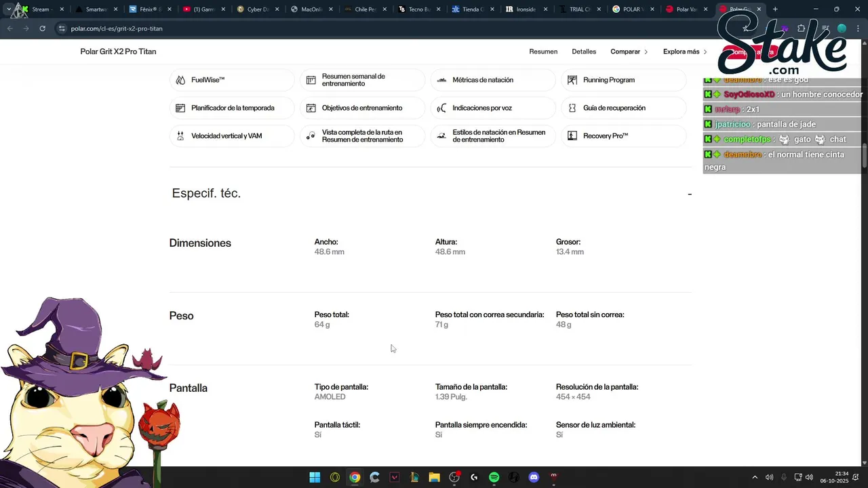Image resolution: width=868 pixels, height=488 pixels.
Task: Click the Ancho value 48.6 mm
Action: pyautogui.click(x=329, y=252)
